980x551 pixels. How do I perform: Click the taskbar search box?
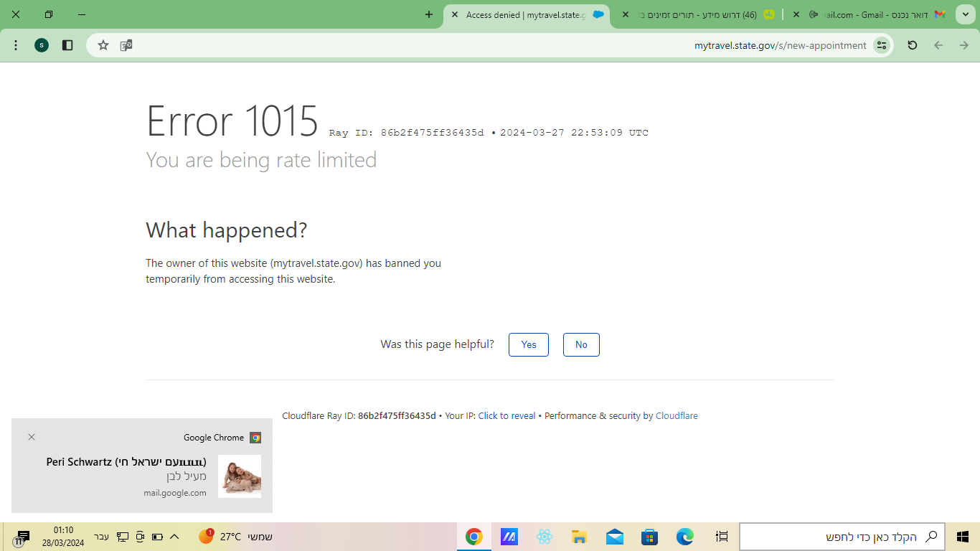pyautogui.click(x=842, y=537)
